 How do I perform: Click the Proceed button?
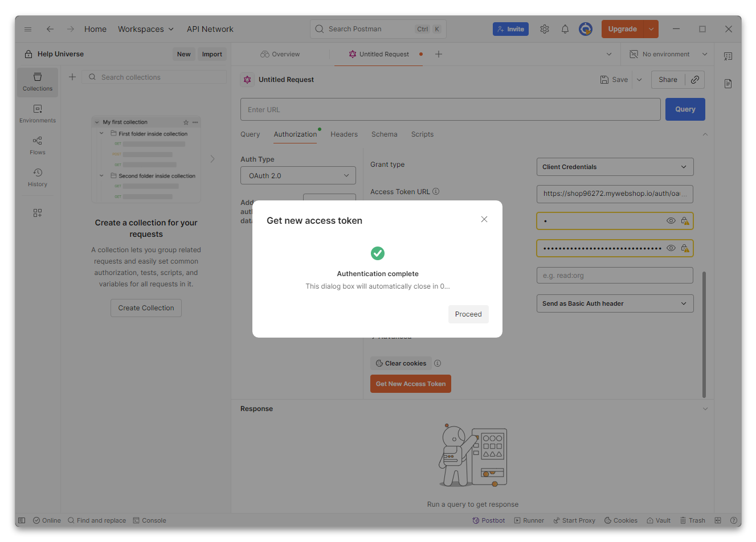[468, 314]
